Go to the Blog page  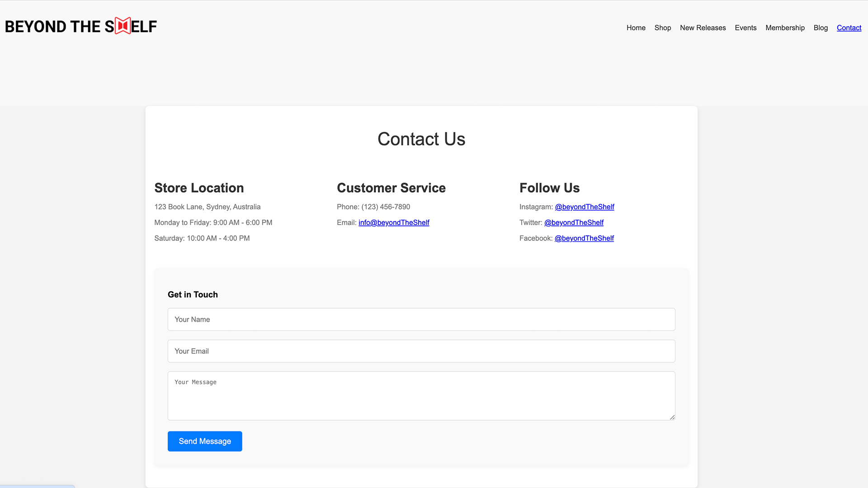[x=821, y=28]
